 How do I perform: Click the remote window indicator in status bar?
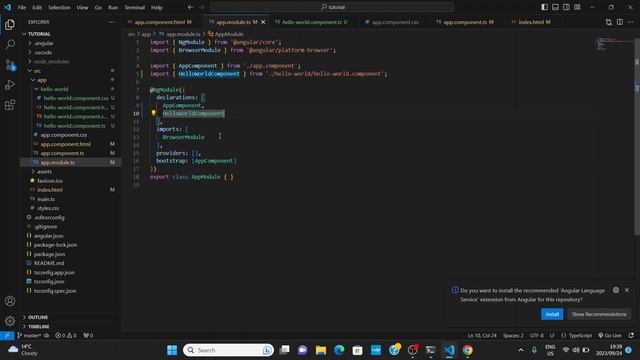tap(7, 336)
